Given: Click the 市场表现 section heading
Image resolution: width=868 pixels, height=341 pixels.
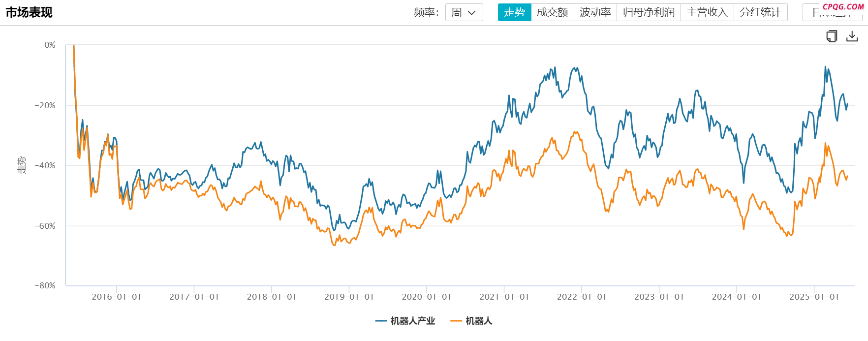Looking at the screenshot, I should 29,12.
